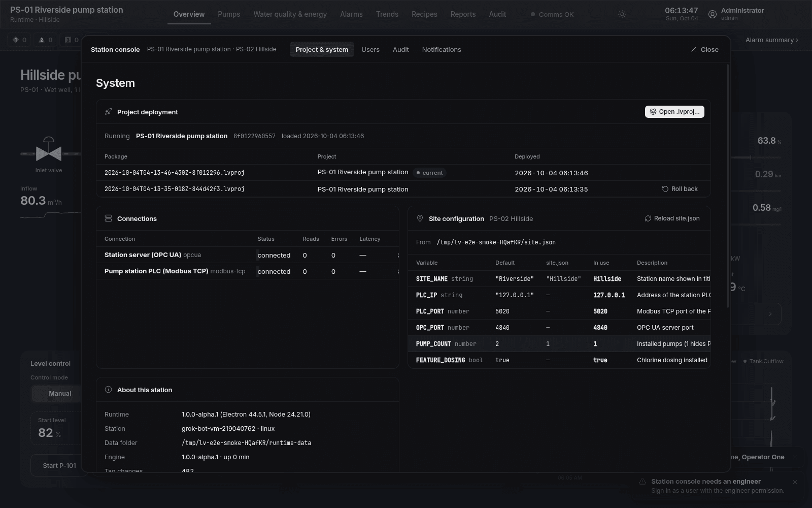Toggle the light/dark theme sun icon
The height and width of the screenshot is (508, 812).
(622, 14)
